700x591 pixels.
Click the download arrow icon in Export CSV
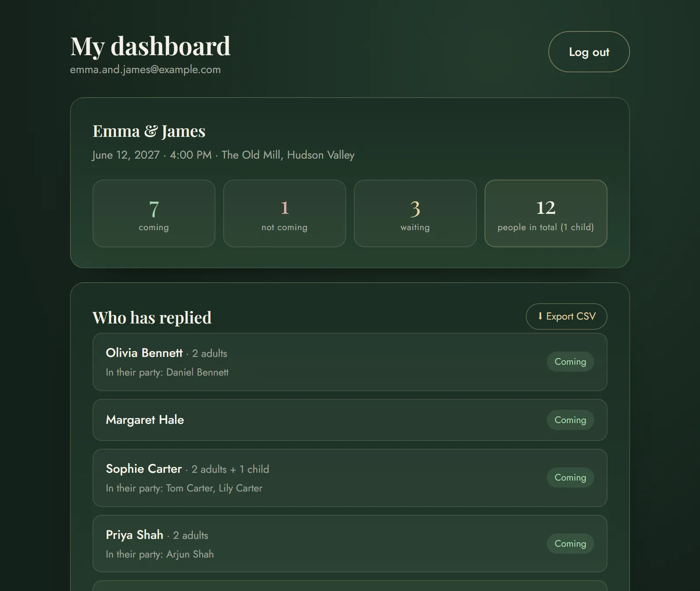(540, 316)
